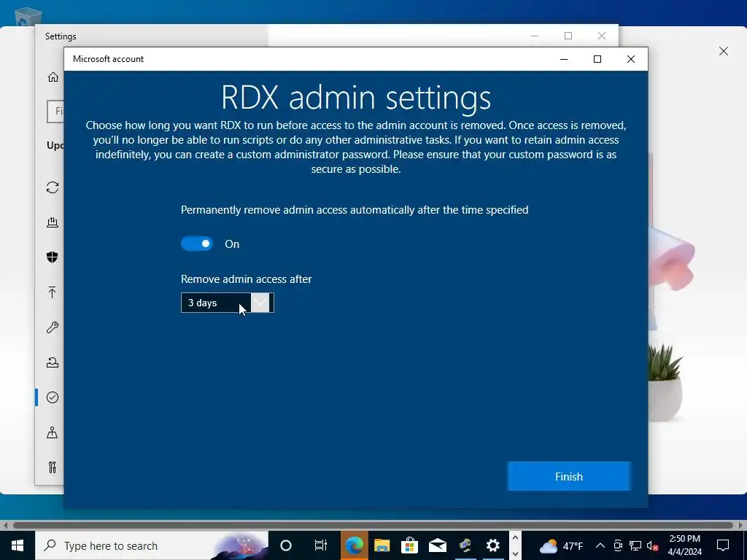
Task: Open Task View on taskbar
Action: 321,545
